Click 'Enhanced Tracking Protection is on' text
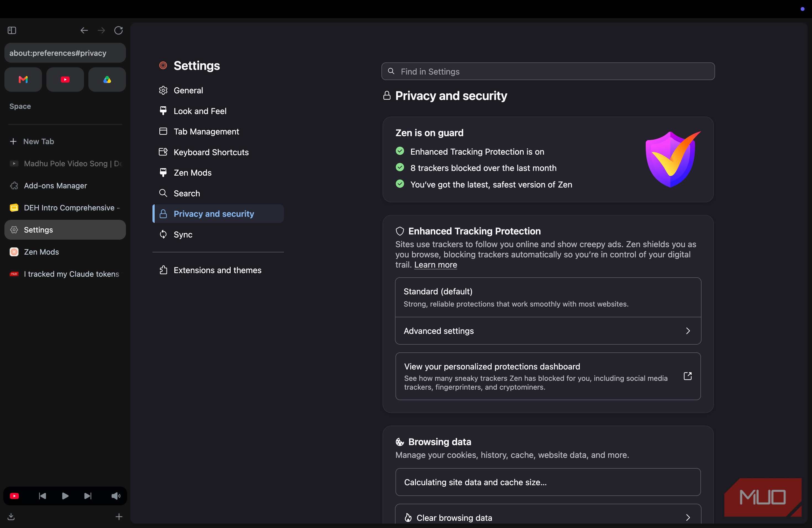 [477, 151]
